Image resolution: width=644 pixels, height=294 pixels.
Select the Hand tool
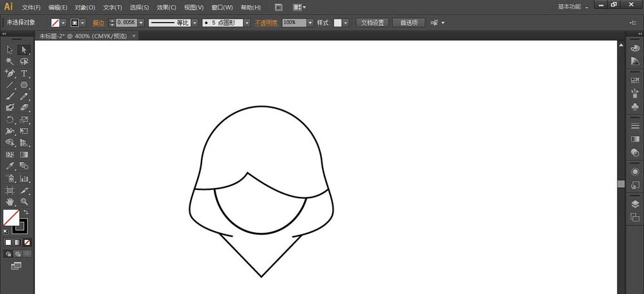tap(10, 202)
